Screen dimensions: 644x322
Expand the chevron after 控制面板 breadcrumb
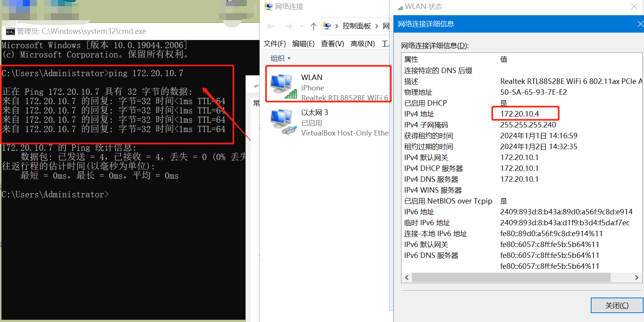377,26
